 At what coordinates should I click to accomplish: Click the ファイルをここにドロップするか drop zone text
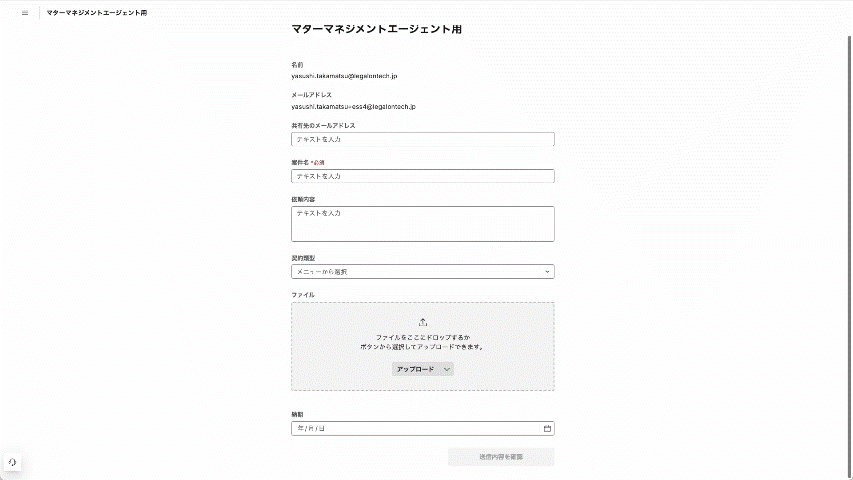[423, 338]
